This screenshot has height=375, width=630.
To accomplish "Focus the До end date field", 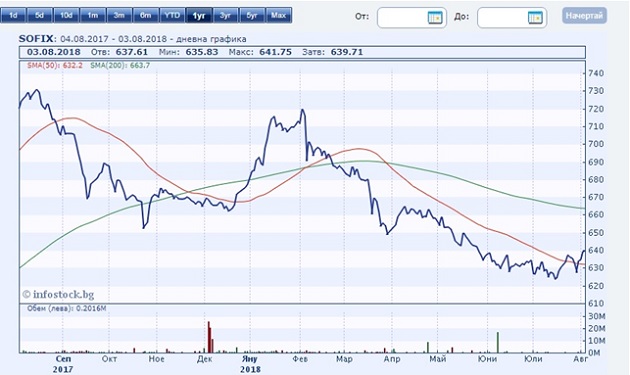I will click(512, 17).
